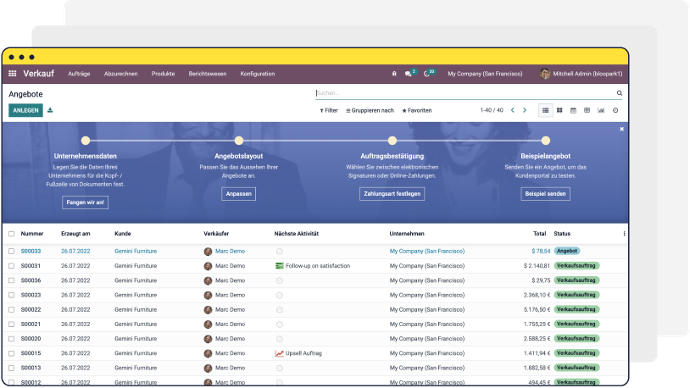This screenshot has height=388, width=690.
Task: Click the Verkauf app title
Action: click(39, 73)
